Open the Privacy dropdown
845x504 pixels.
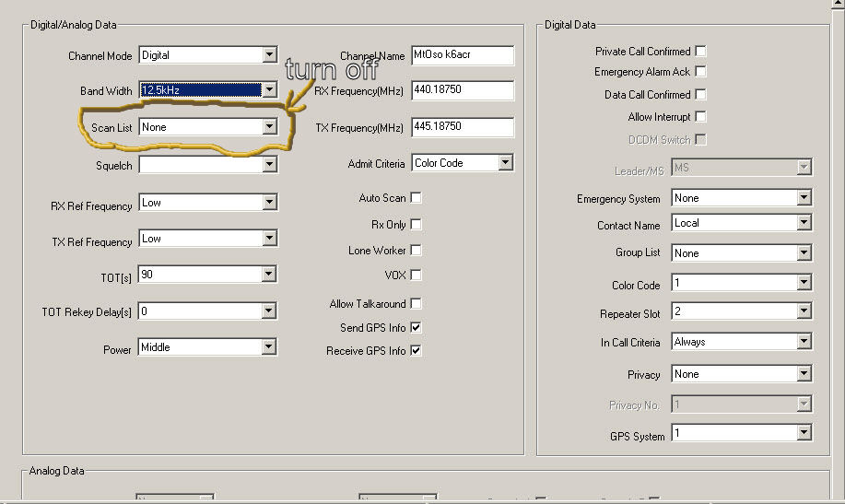click(742, 373)
